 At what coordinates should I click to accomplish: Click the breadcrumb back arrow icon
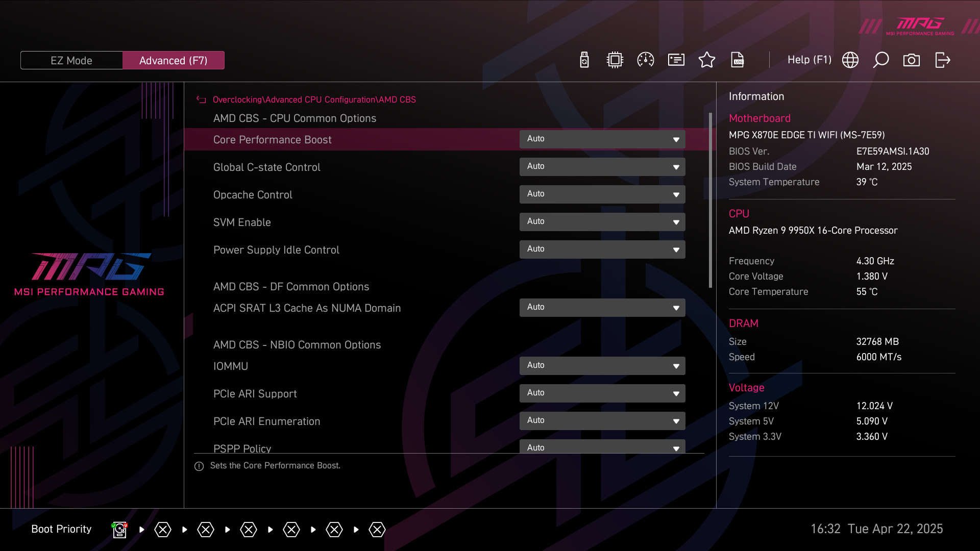coord(201,100)
